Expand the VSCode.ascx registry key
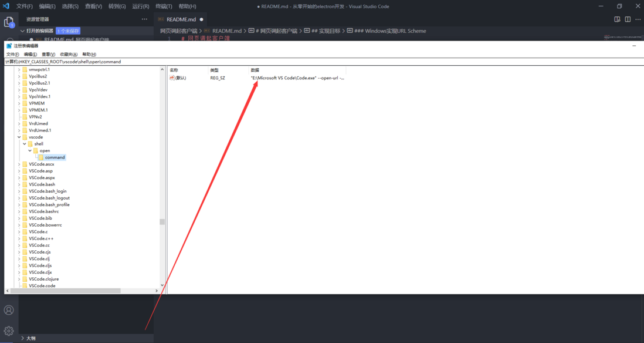The image size is (644, 343). tap(19, 164)
